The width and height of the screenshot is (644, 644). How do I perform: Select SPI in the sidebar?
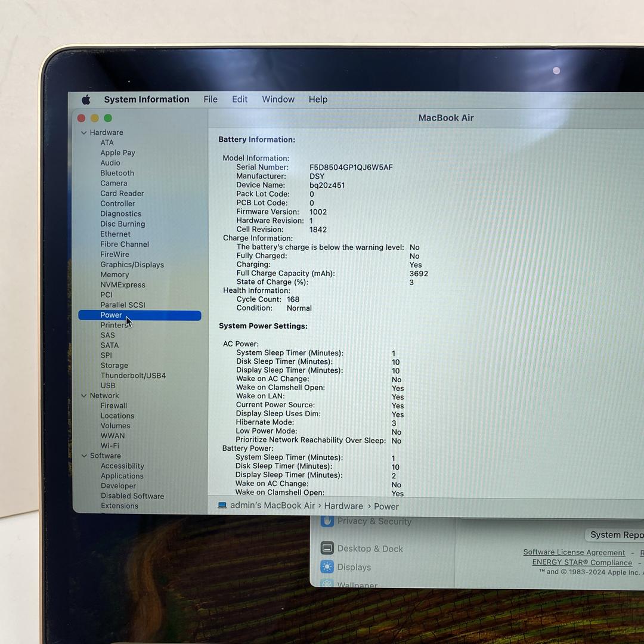tap(106, 355)
